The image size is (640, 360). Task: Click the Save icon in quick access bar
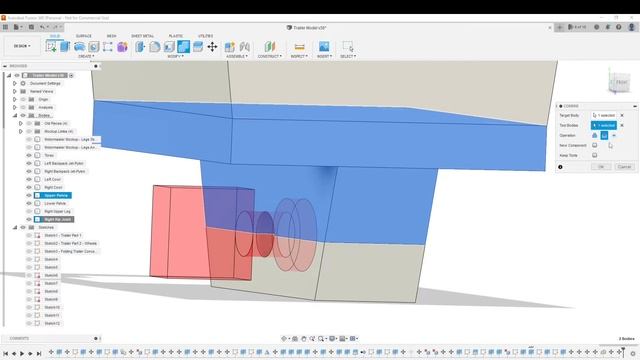tap(31, 27)
